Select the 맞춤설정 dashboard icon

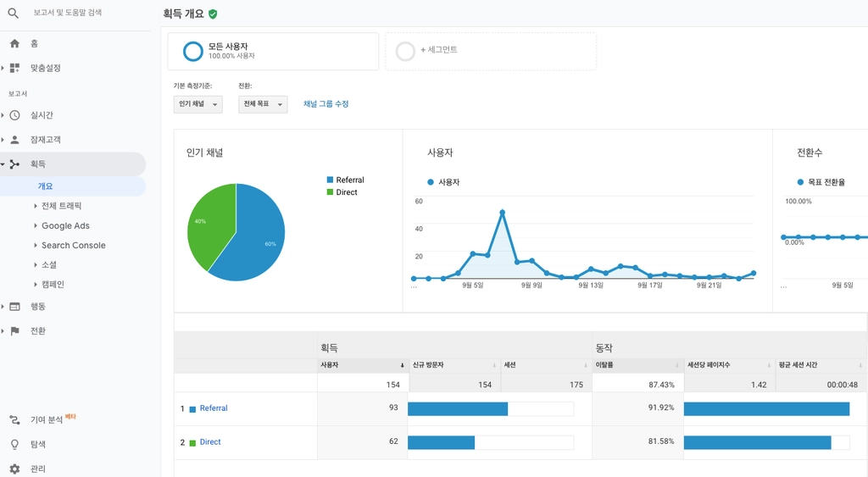15,68
